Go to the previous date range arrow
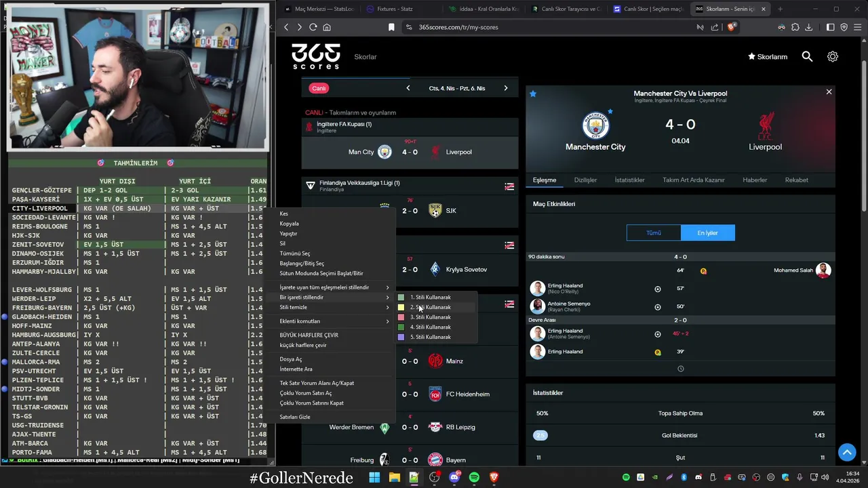 coord(408,88)
